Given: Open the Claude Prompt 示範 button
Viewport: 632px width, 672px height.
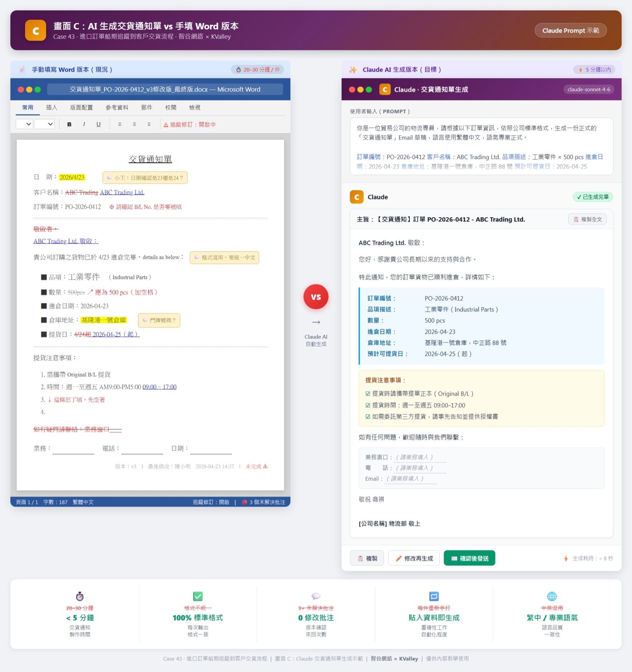Looking at the screenshot, I should click(570, 30).
